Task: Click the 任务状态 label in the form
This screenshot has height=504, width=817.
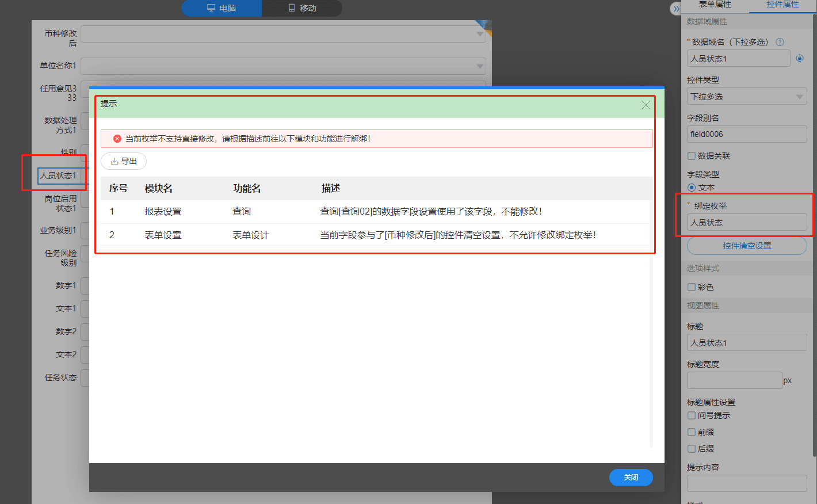Action: pos(60,377)
